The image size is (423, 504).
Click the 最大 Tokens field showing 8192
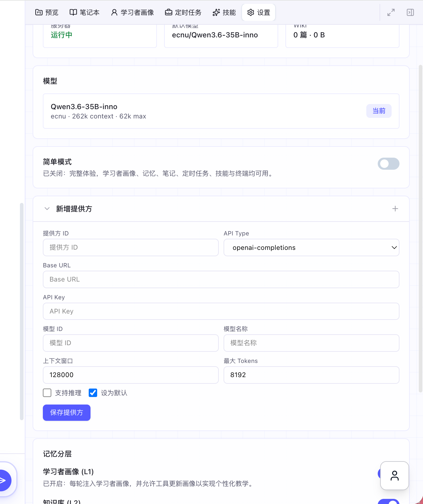tap(311, 375)
